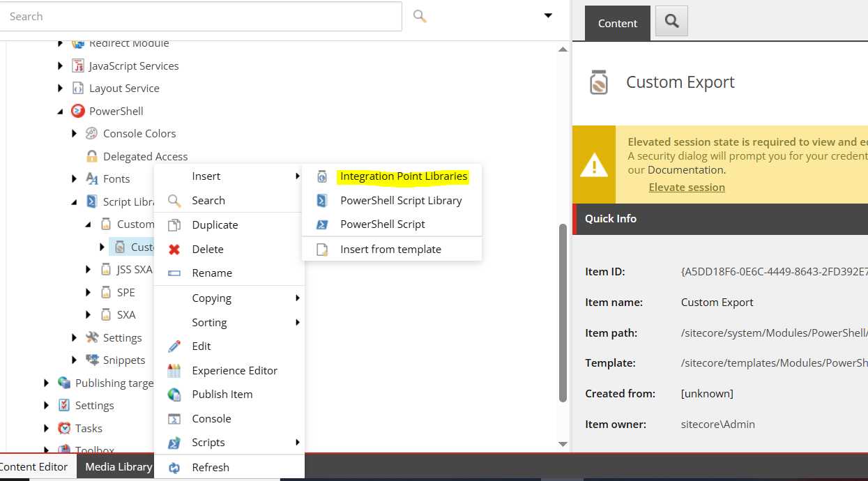This screenshot has width=868, height=481.
Task: Select the Snippets item icon
Action: (92, 360)
